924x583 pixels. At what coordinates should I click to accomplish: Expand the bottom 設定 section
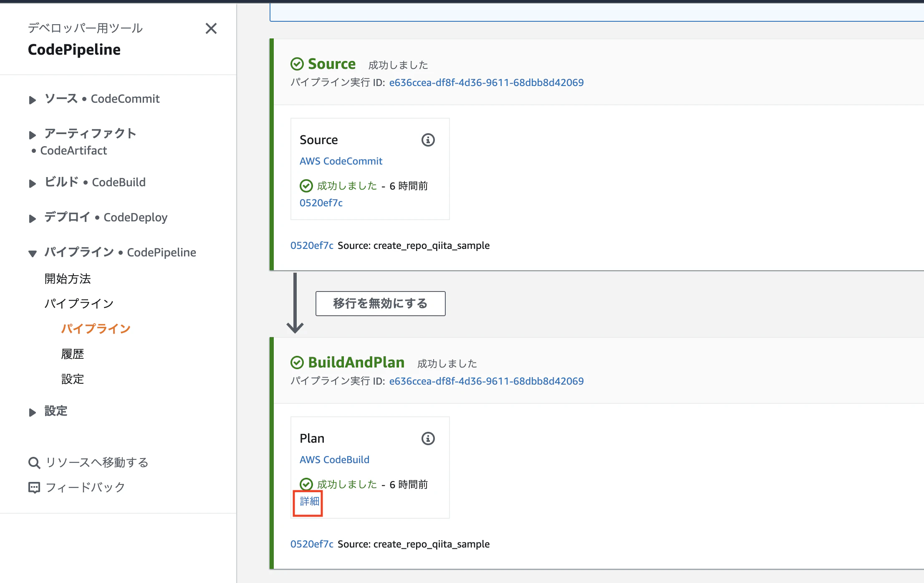pyautogui.click(x=32, y=412)
